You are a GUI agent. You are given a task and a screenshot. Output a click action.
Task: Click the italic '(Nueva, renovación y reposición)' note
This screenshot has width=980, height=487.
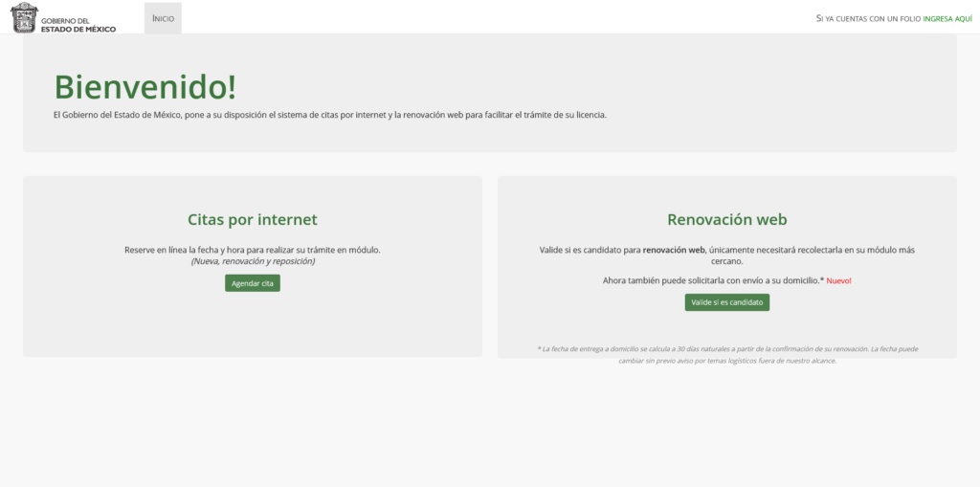253,261
